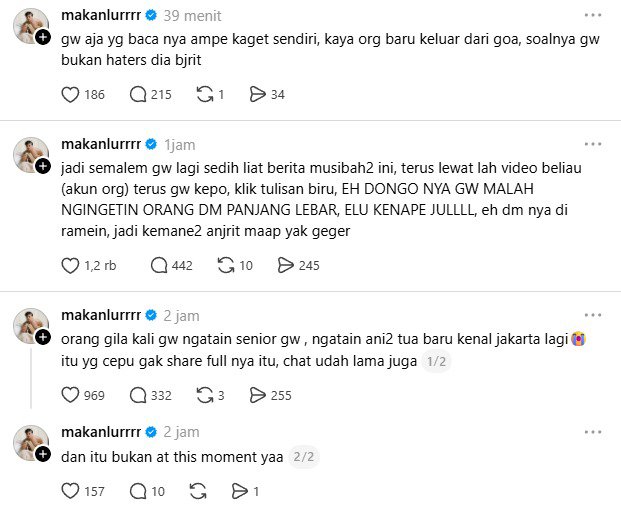This screenshot has height=512, width=621.
Task: Open makanlurrrr profile from first post username
Action: [x=101, y=15]
